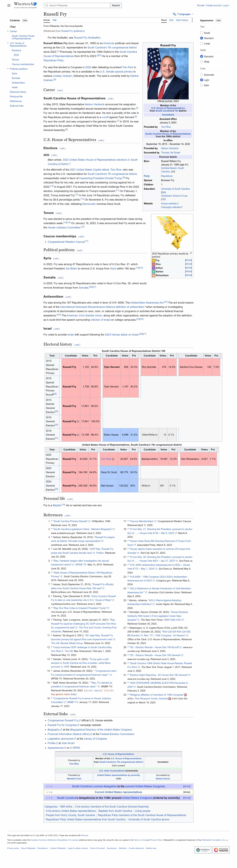Edit the Political positions section
This screenshot has height=868, width=237.
(x=79, y=250)
